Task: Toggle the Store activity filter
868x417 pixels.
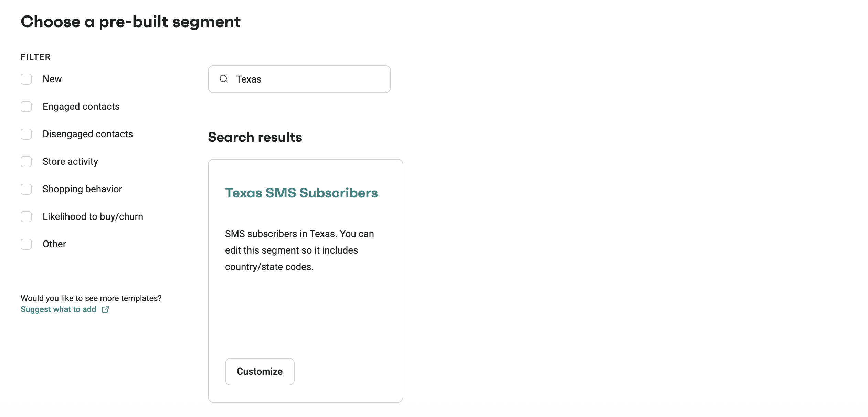Action: click(x=26, y=162)
